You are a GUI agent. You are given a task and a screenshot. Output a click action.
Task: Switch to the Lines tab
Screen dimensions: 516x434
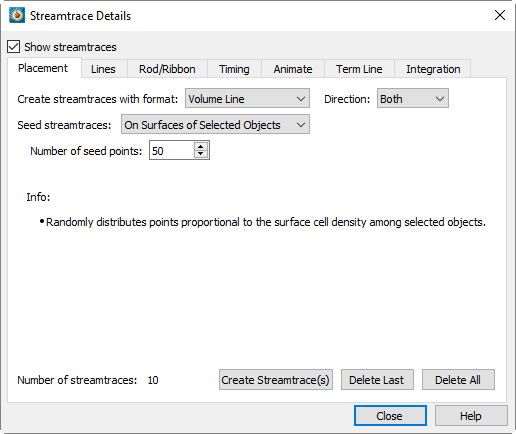pyautogui.click(x=103, y=69)
